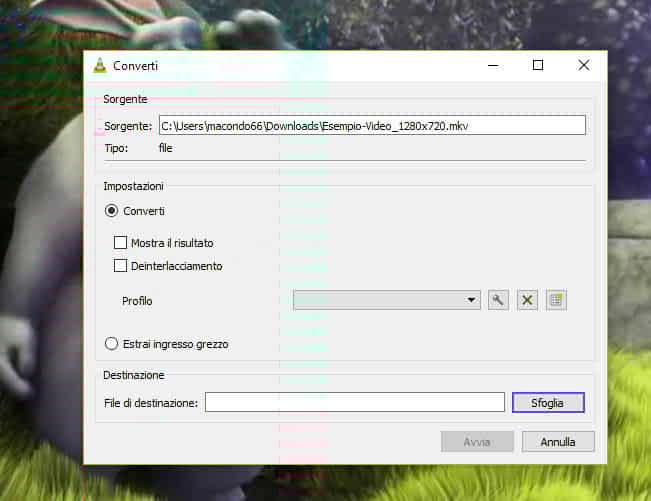Choose the Estrai ingresso grezzo option
651x501 pixels.
pos(112,344)
